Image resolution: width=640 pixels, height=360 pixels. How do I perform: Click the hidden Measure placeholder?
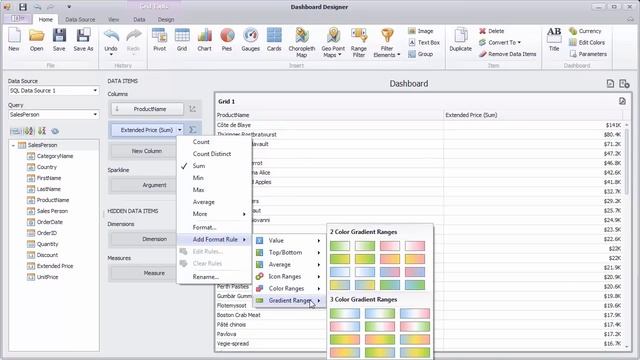point(154,273)
